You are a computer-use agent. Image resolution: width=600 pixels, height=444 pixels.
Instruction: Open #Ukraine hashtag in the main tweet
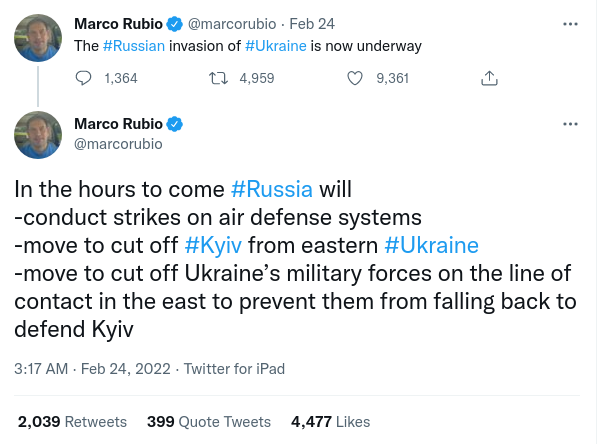(431, 245)
